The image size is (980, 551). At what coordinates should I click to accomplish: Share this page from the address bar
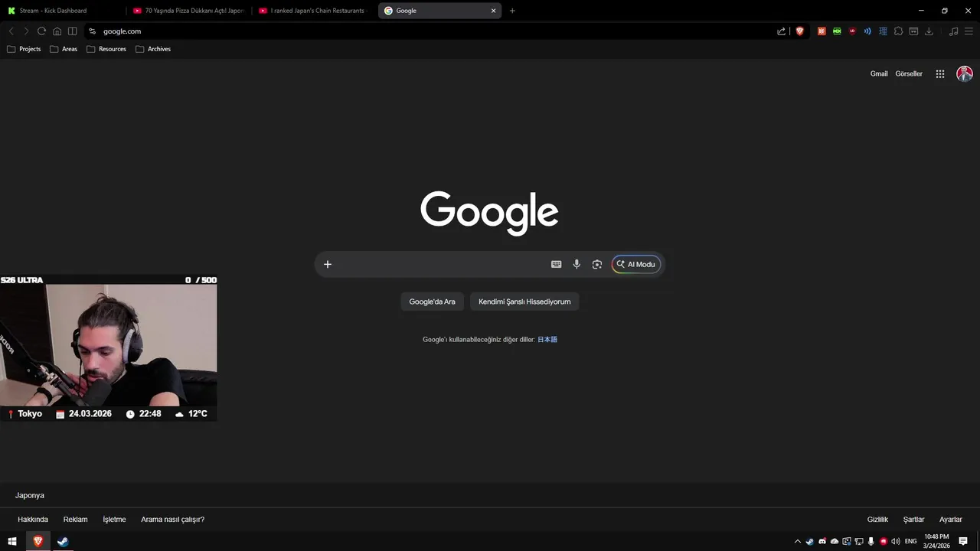[x=781, y=31]
